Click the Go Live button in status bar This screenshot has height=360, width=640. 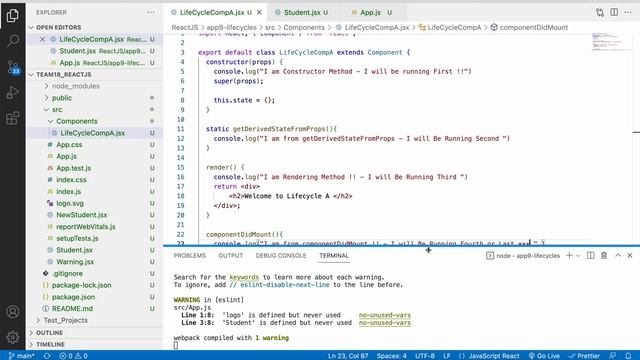click(x=544, y=356)
